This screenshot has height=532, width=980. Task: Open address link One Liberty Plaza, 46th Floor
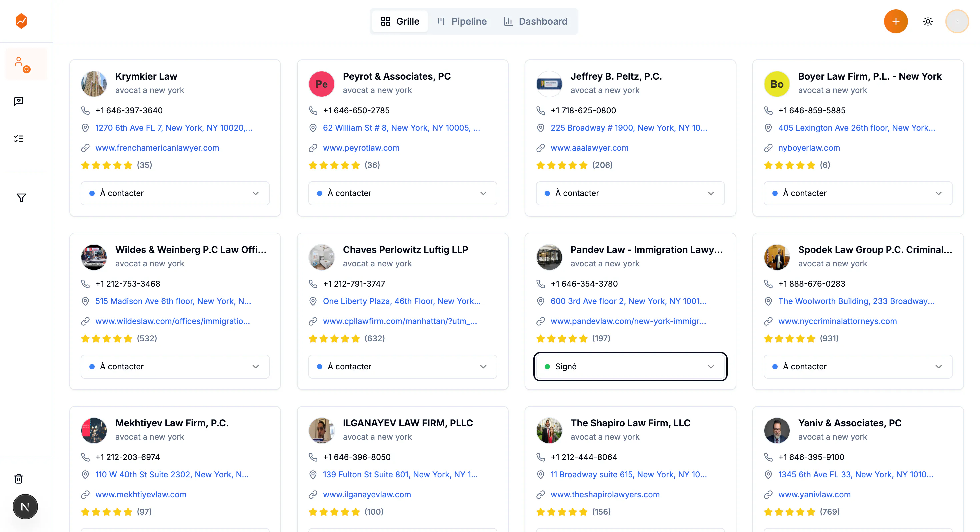pyautogui.click(x=402, y=301)
